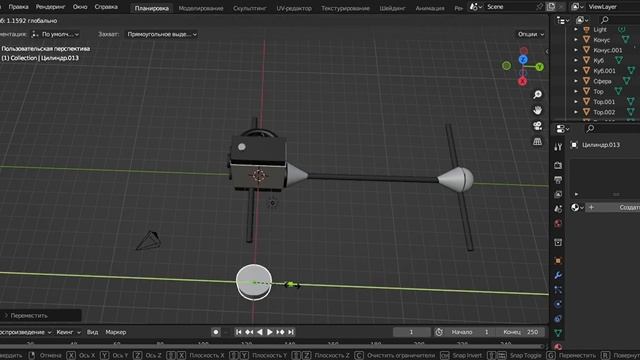Select 'Куб.001' in the outliner
Image resolution: width=640 pixels, height=360 pixels.
(605, 71)
